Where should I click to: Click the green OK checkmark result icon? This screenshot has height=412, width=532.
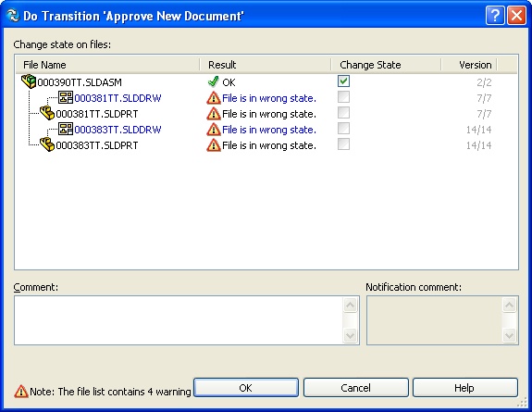pos(213,81)
